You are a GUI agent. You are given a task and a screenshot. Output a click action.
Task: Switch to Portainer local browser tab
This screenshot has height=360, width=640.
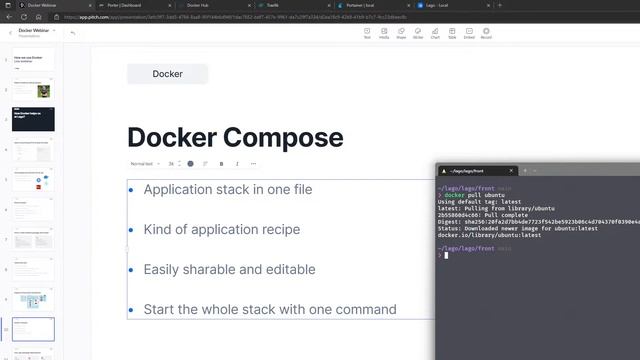click(373, 5)
